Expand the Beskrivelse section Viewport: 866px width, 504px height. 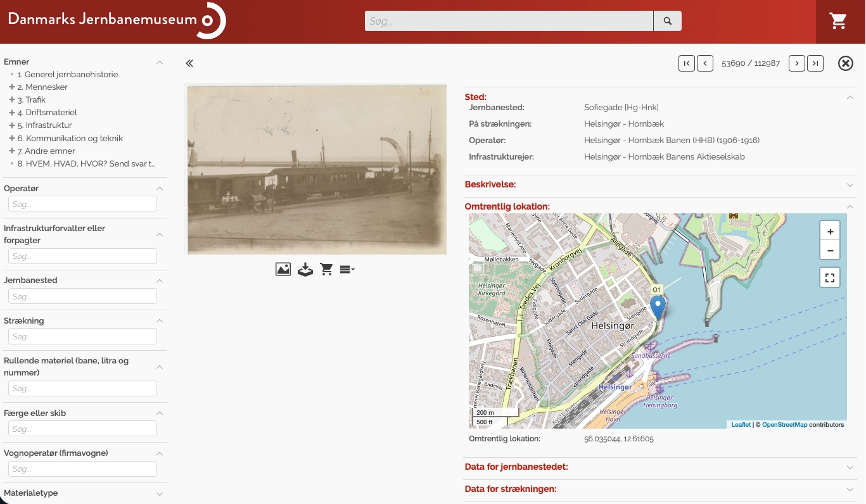850,185
